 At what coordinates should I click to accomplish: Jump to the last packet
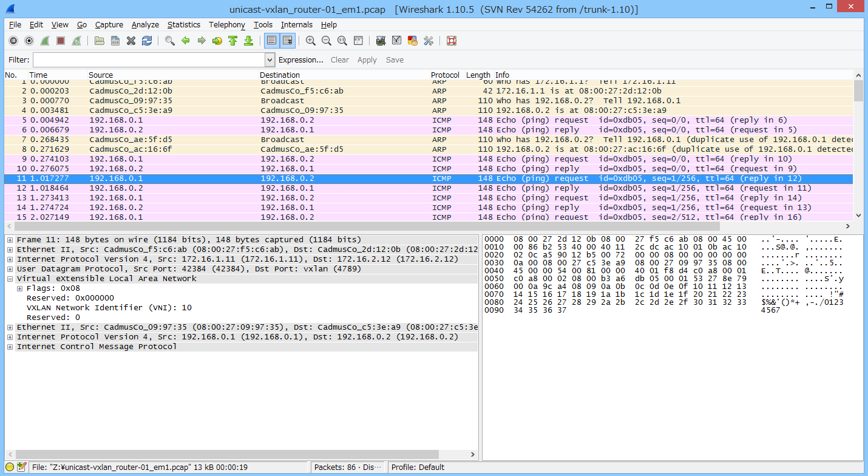(249, 41)
